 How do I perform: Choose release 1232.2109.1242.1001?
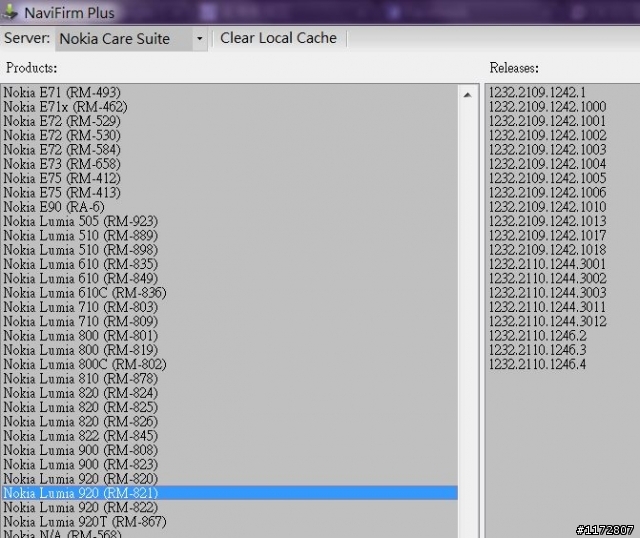[547, 121]
